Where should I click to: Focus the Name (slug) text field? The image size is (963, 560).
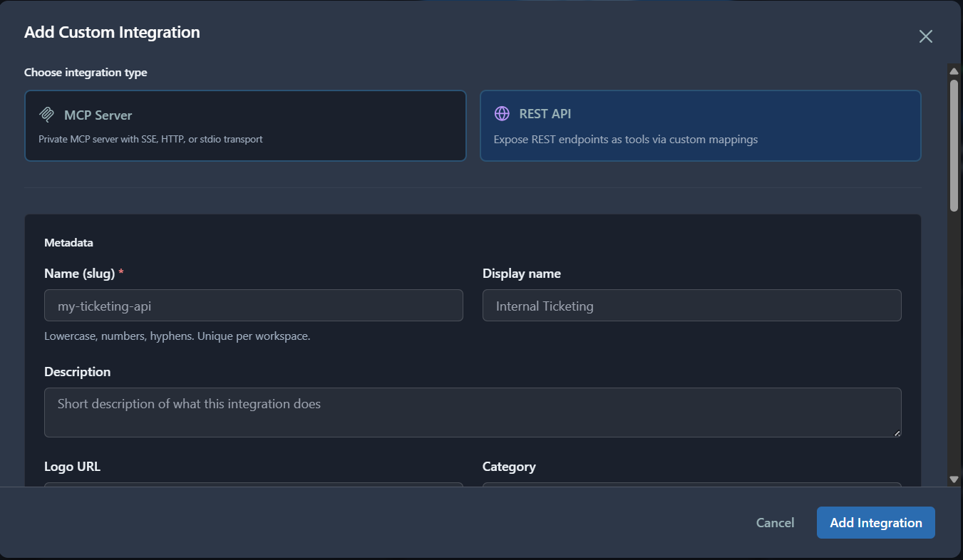tap(253, 305)
